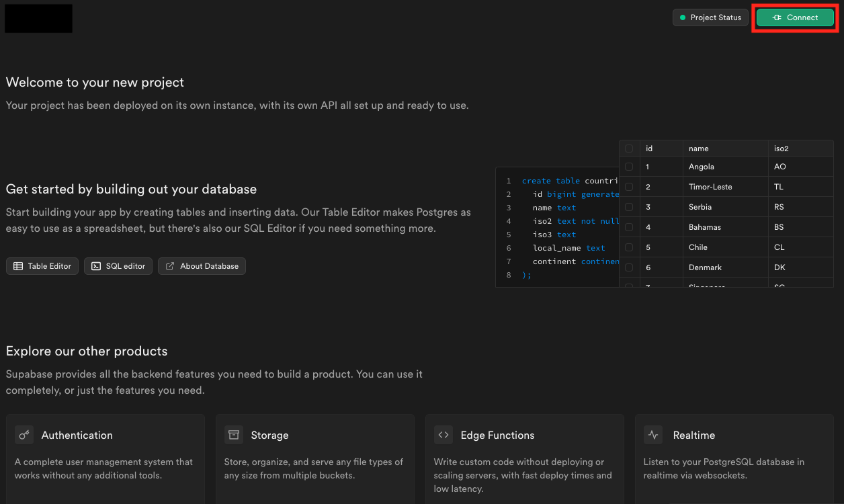Click the 'id bigint' code line
Viewport: 844px width, 504px height.
click(576, 194)
